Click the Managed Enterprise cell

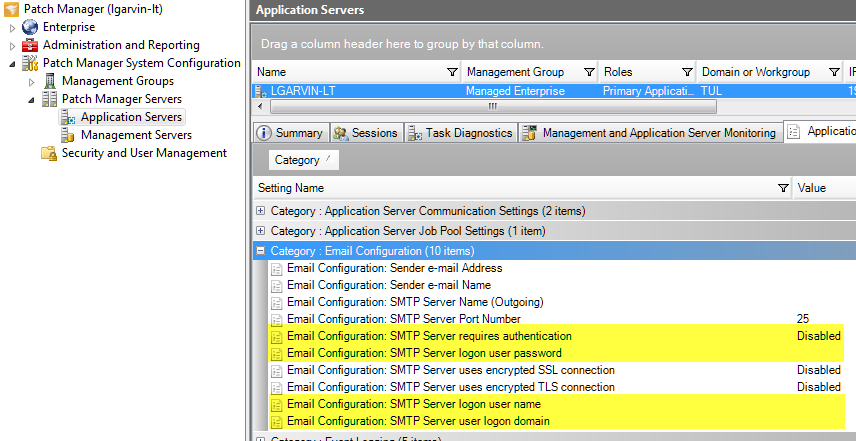pos(515,91)
